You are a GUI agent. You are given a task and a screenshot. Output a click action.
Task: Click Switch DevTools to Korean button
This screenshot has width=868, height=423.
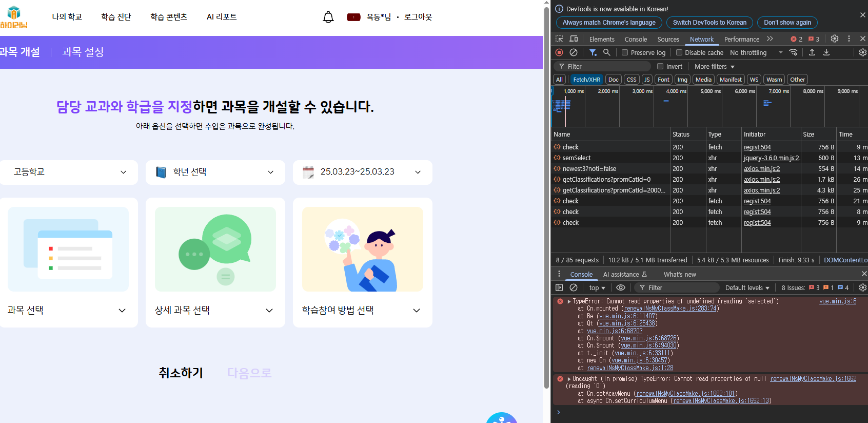(709, 23)
